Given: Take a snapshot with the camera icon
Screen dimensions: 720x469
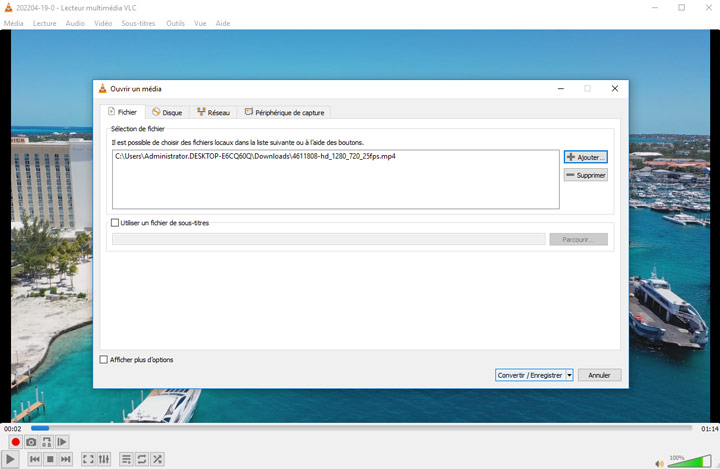Looking at the screenshot, I should [x=31, y=442].
